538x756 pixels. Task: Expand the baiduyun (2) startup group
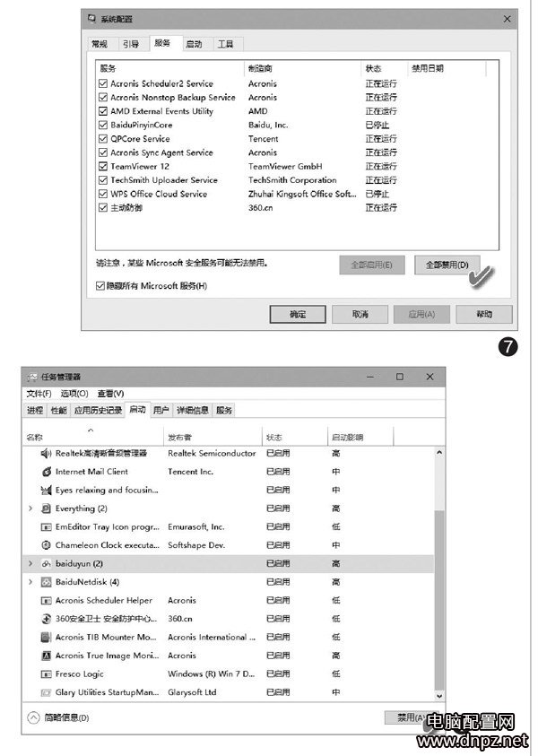coord(30,563)
